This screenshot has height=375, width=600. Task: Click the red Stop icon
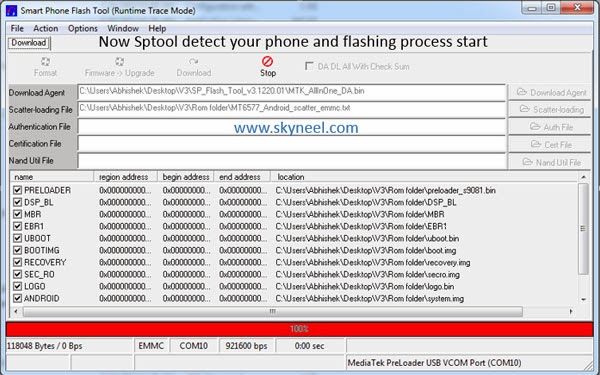(x=267, y=61)
